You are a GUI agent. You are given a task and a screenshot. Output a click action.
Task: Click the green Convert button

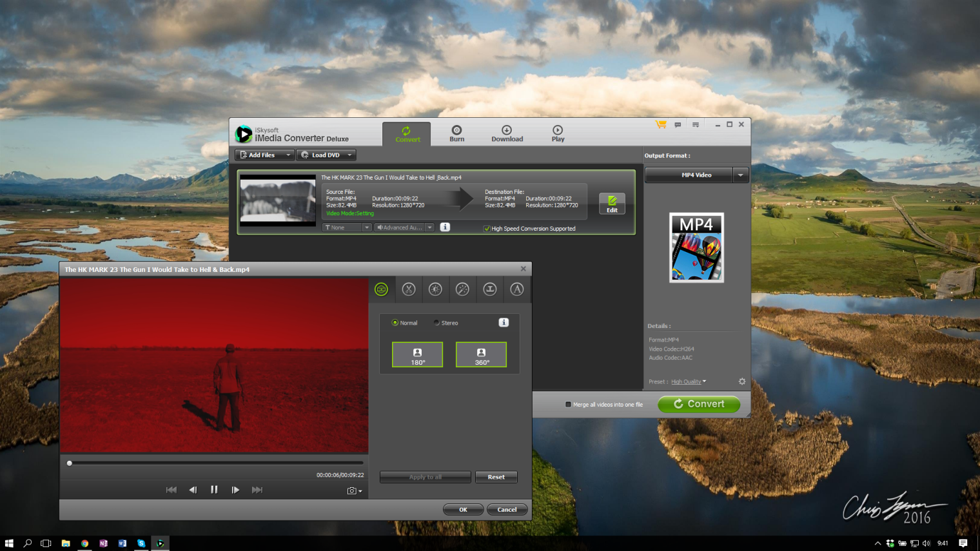699,404
